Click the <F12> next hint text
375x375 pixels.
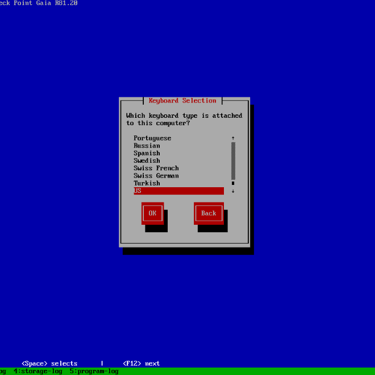(x=141, y=363)
